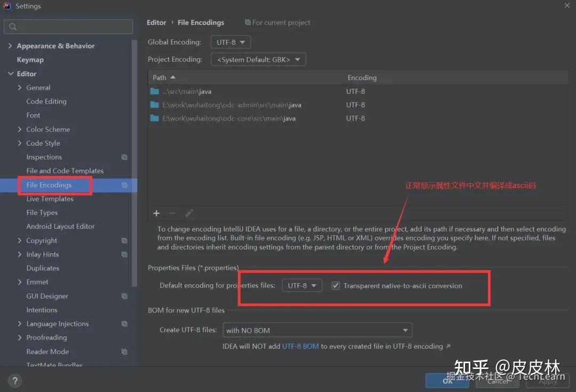The height and width of the screenshot is (392, 576).
Task: Collapse the Editor section in sidebar
Action: coord(12,74)
